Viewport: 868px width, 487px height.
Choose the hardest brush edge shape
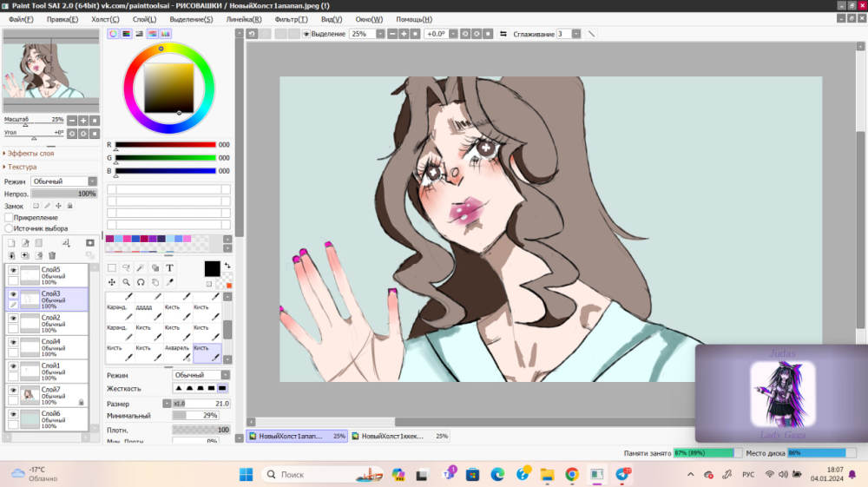coord(222,389)
